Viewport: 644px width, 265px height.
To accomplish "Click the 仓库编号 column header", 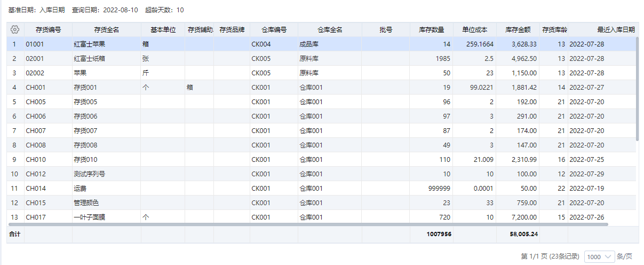I will click(274, 30).
